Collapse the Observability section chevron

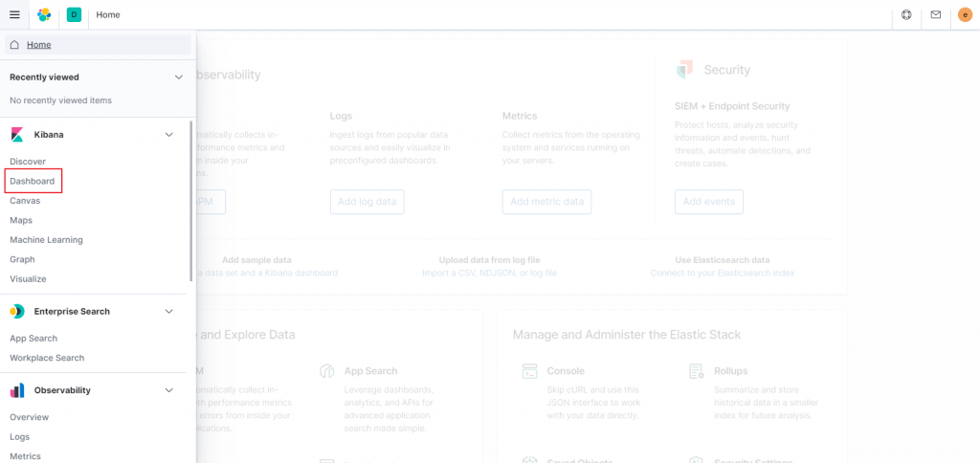click(168, 390)
